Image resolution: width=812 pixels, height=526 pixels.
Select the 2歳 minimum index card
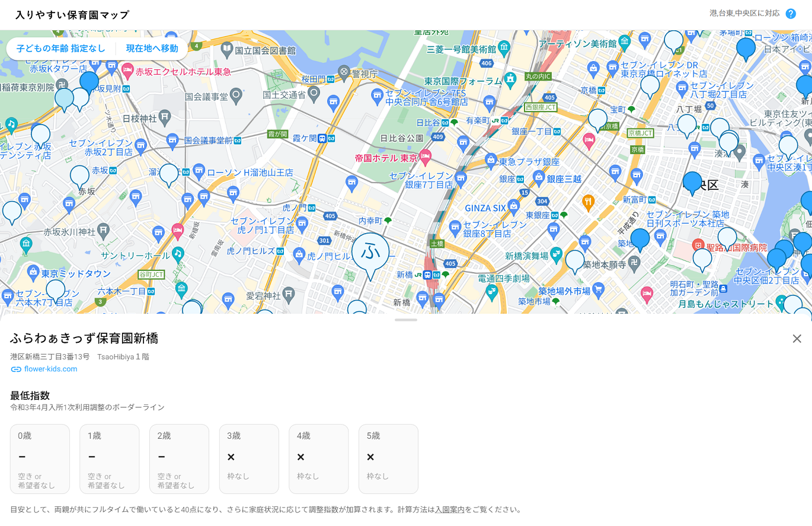coord(179,459)
